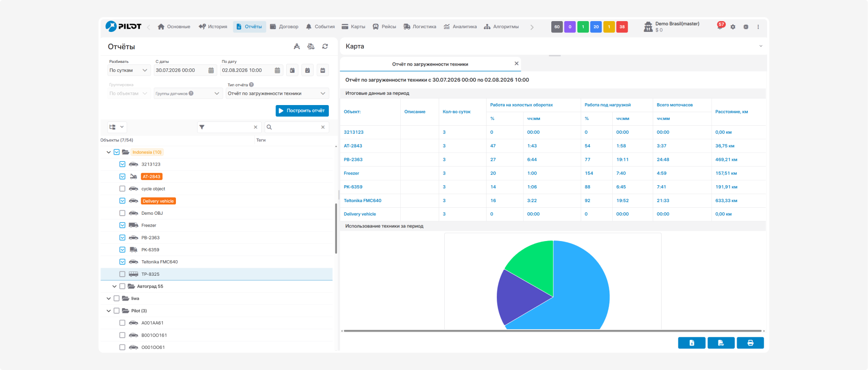This screenshot has height=370, width=868.
Task: Click the refresh icon in Отчёты header
Action: click(325, 46)
